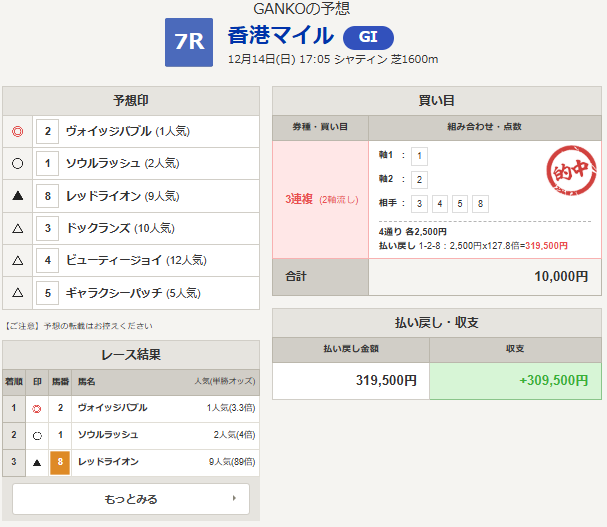607x527 pixels.
Task: Click the blue 7R race badge
Action: coord(189,42)
